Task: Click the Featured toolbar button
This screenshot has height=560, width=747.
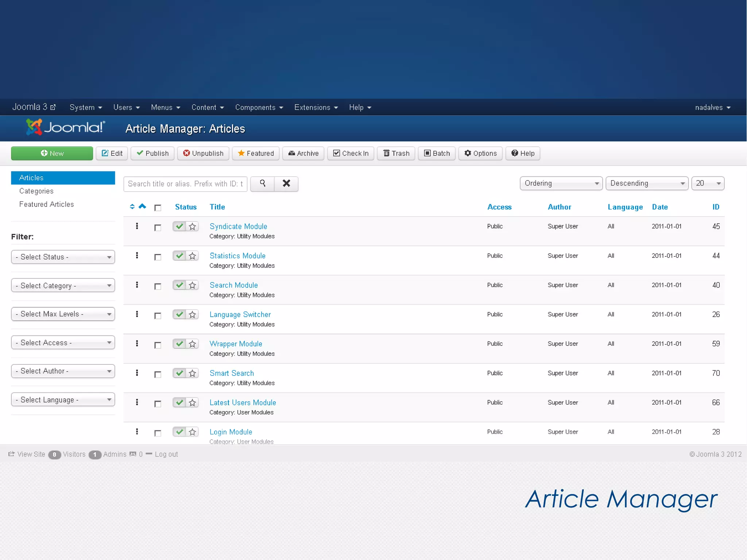Action: coord(256,153)
